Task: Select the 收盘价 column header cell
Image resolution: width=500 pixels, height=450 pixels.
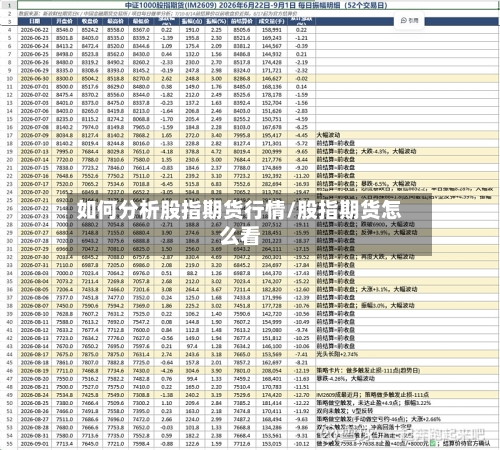Action: coord(90,21)
